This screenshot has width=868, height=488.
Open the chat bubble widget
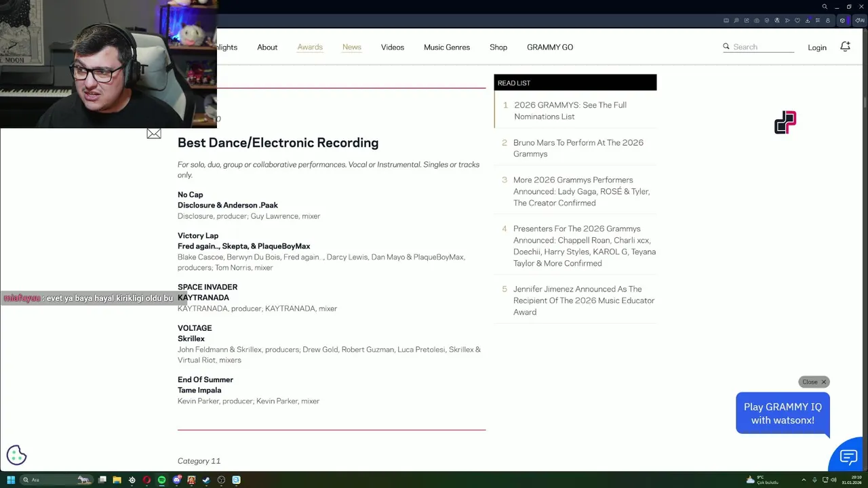[848, 456]
